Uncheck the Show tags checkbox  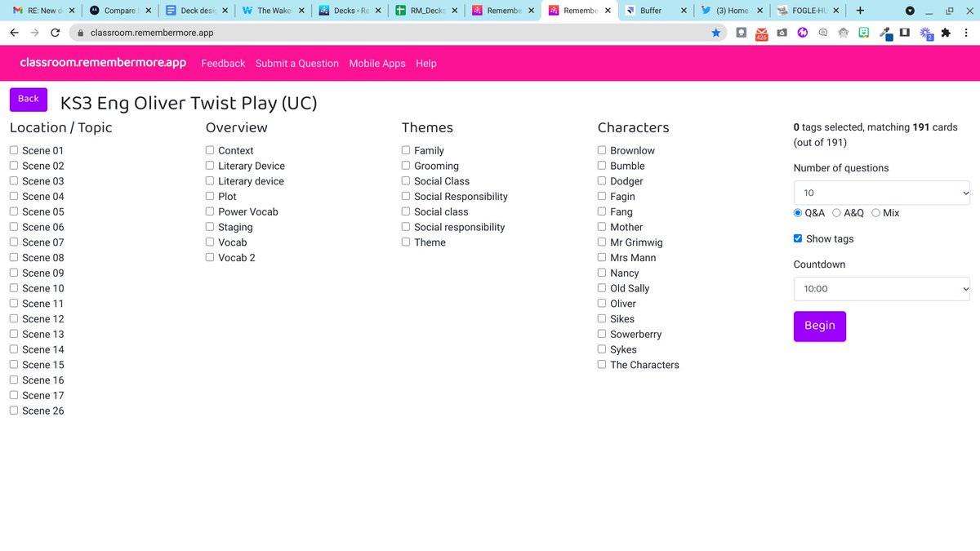tap(798, 238)
